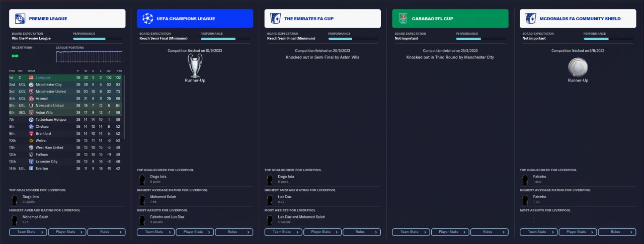Click 'Knocked out in Third Round by Manchester City'
The width and height of the screenshot is (644, 244).
(451, 57)
